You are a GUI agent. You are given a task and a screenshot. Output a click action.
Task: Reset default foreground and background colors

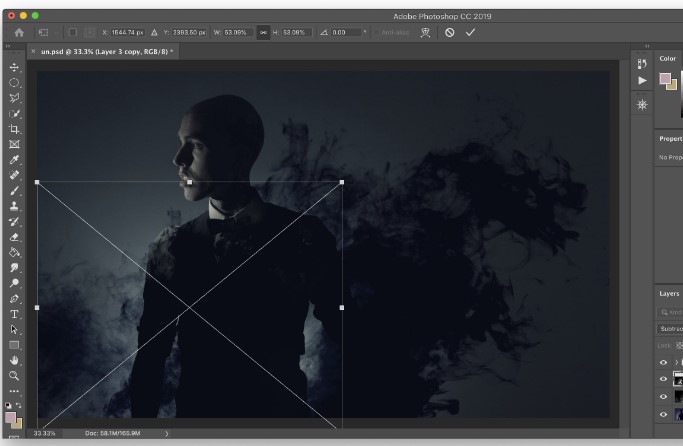(x=8, y=405)
